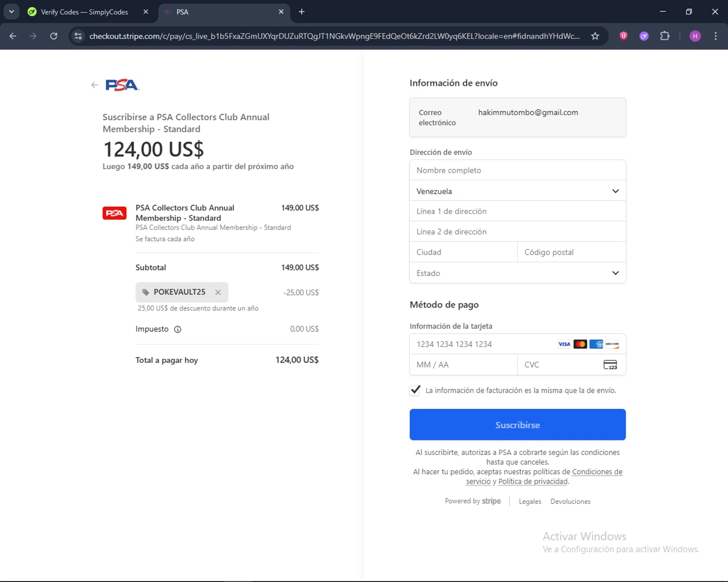
Task: Click the 'Se factura cada año' text
Action: point(165,239)
